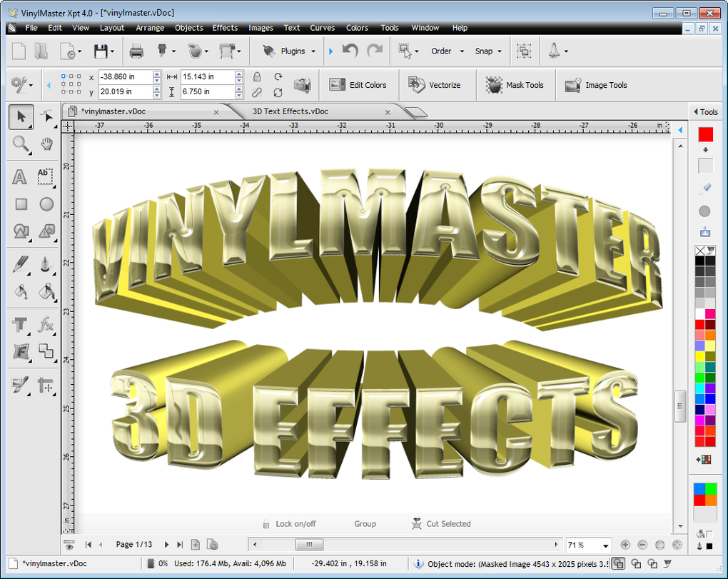The width and height of the screenshot is (728, 579).
Task: Click the red fill color swatch
Action: pos(706,135)
